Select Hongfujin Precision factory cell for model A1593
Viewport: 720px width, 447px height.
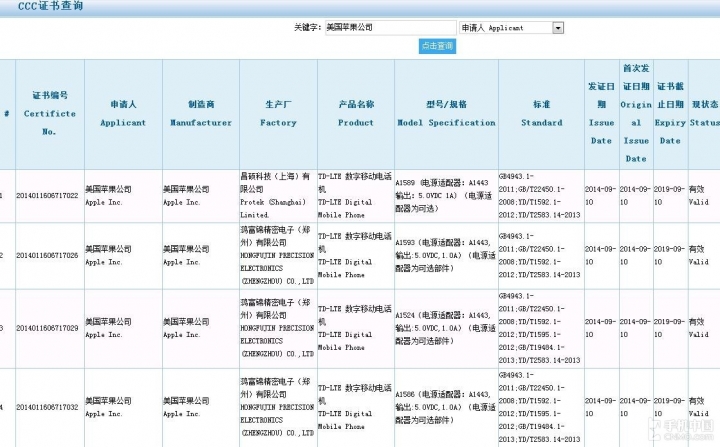pyautogui.click(x=278, y=255)
